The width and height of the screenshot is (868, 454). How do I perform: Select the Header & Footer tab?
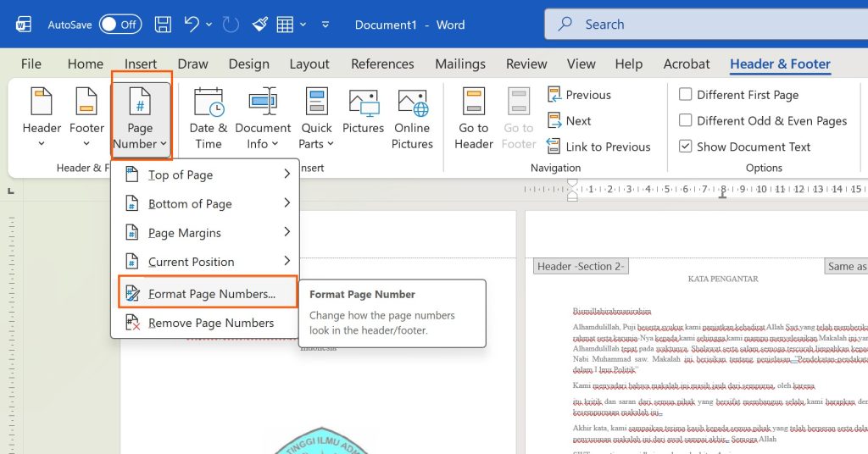780,64
